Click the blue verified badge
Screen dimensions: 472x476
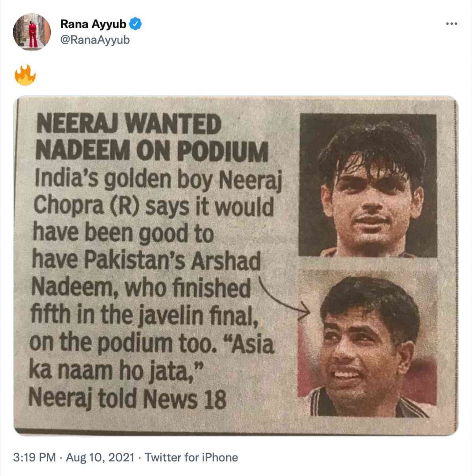(136, 25)
